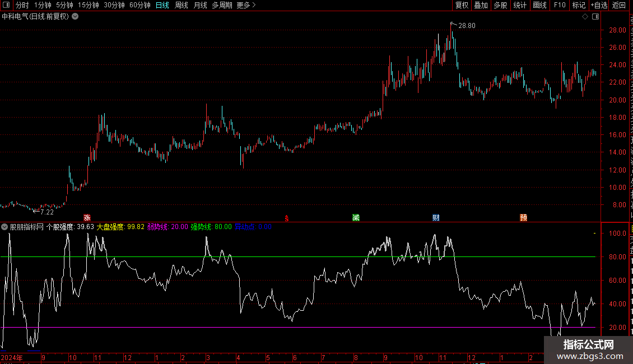This screenshot has width=633, height=364.
Task: Click the 强势线: 80.00 label
Action: point(211,227)
